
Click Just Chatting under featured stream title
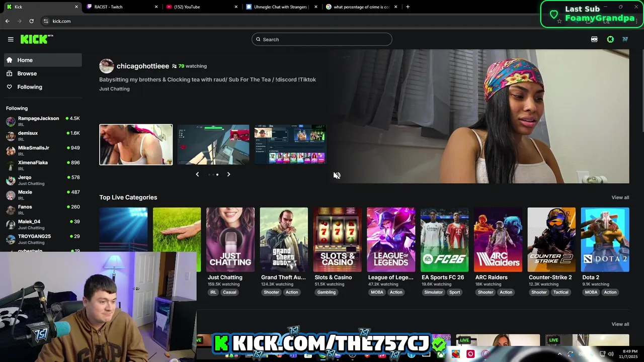click(x=114, y=89)
